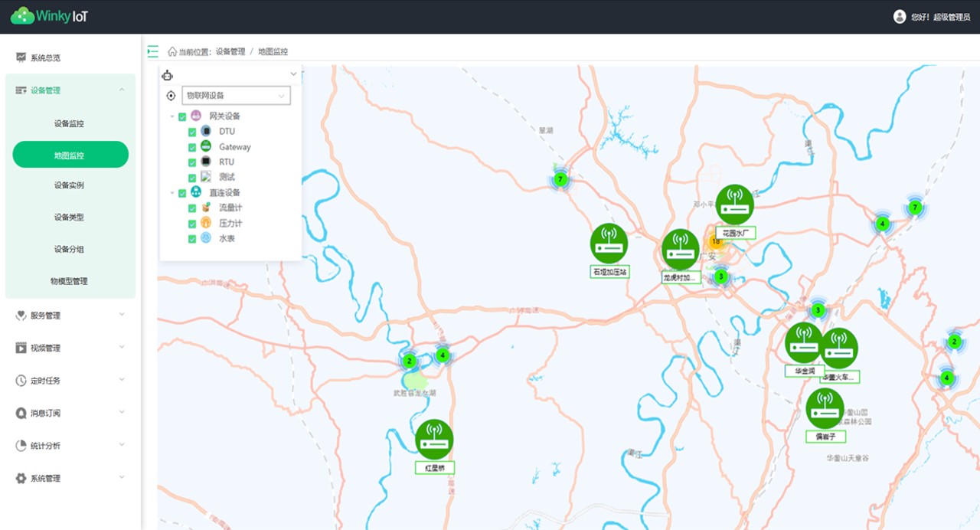The width and height of the screenshot is (980, 530).
Task: Select the 花园水厂 device marker
Action: 734,204
